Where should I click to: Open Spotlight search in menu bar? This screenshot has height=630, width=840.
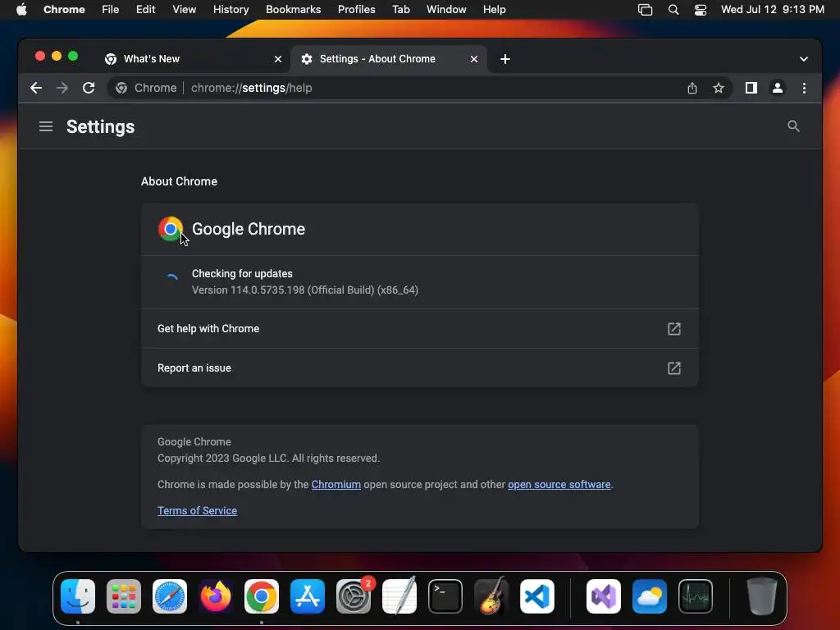[x=673, y=10]
